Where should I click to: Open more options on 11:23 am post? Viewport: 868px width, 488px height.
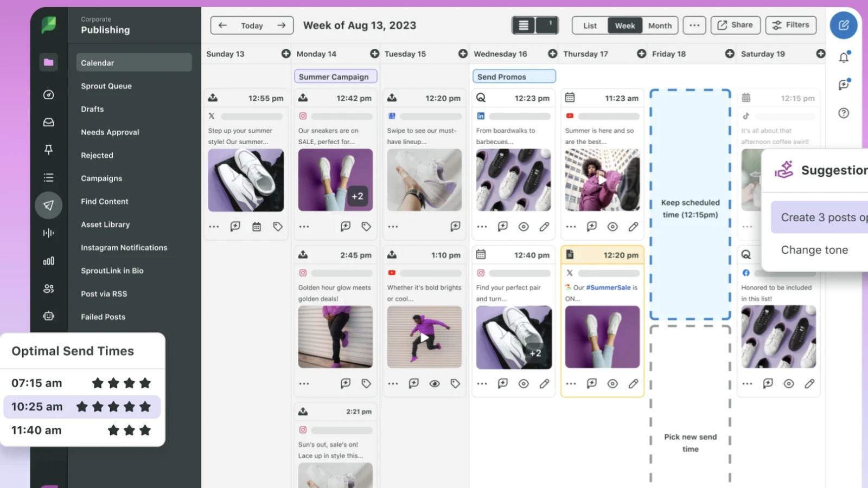coord(571,227)
